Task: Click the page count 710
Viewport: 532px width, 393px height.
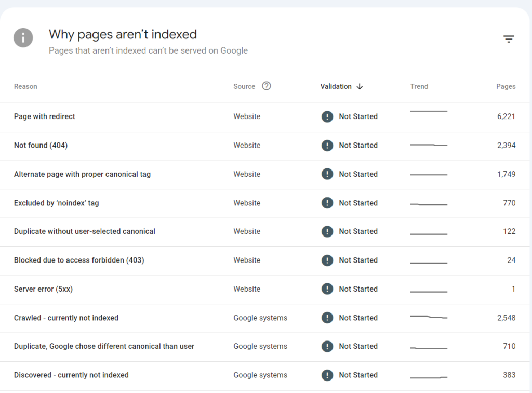Action: (x=509, y=347)
